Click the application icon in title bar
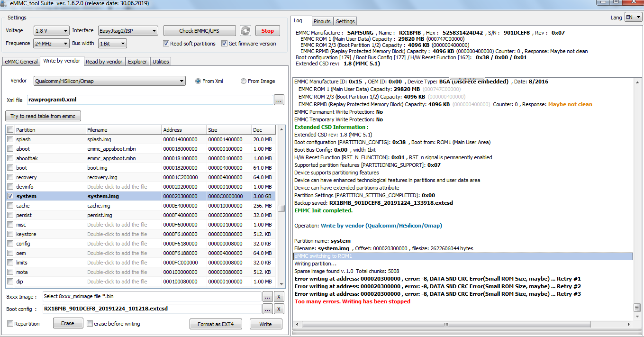644x337 pixels. pyautogui.click(x=4, y=3)
